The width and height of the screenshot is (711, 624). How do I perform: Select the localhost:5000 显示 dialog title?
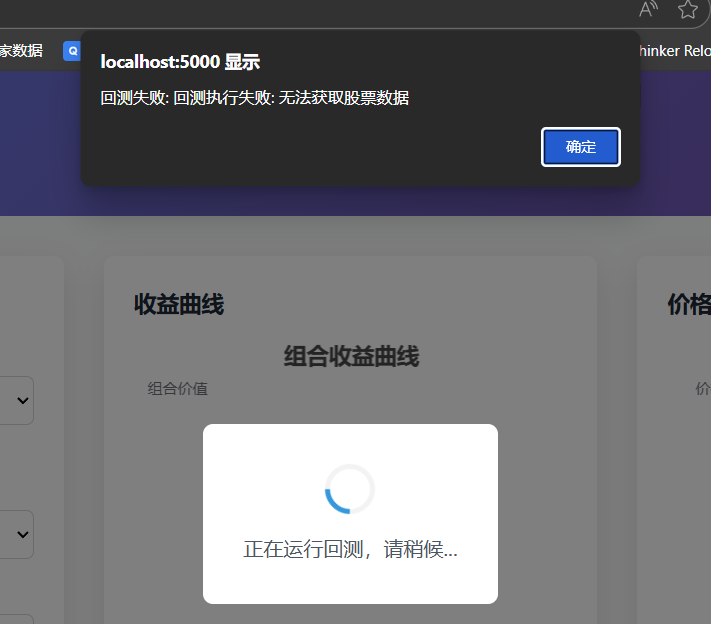[x=180, y=62]
